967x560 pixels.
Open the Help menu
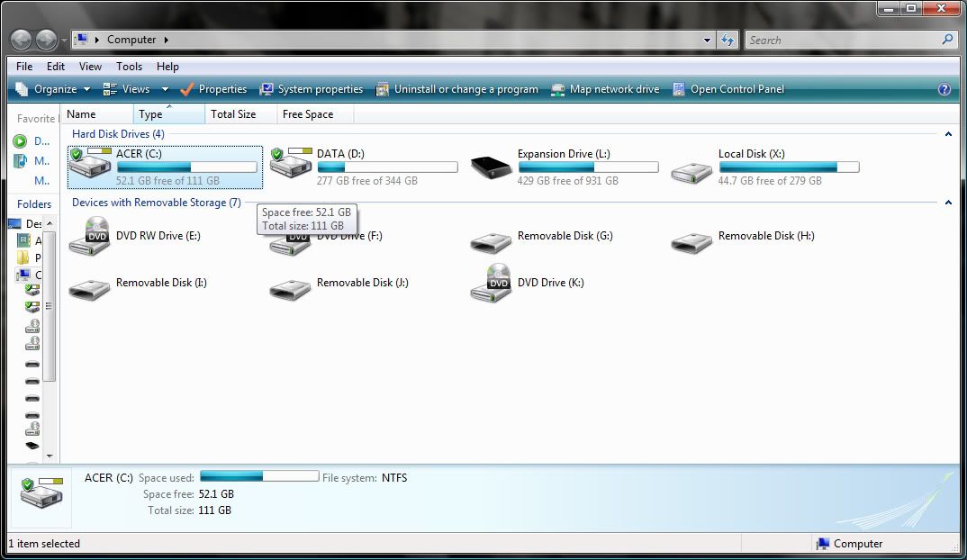click(167, 67)
